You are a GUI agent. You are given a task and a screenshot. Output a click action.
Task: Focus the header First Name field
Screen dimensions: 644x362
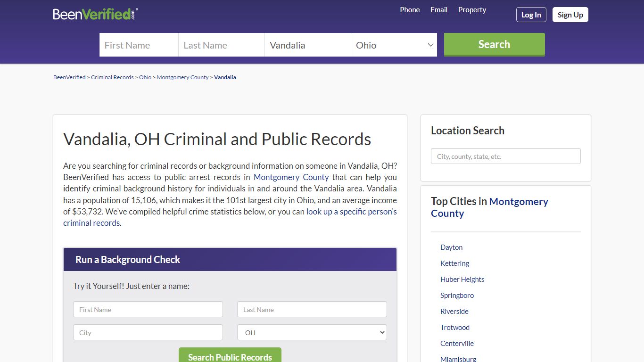(x=139, y=45)
